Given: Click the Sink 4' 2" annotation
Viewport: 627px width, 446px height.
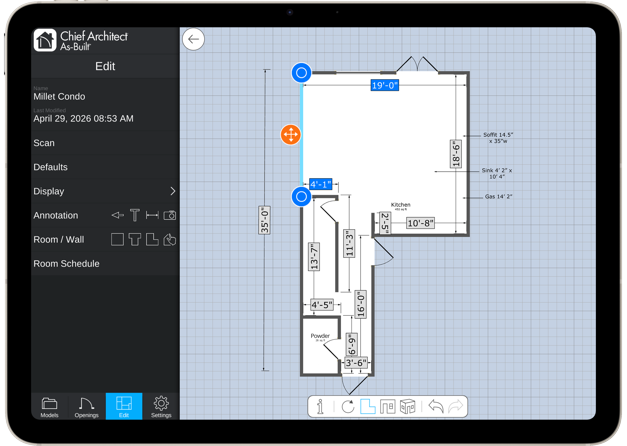Looking at the screenshot, I should pos(497,173).
